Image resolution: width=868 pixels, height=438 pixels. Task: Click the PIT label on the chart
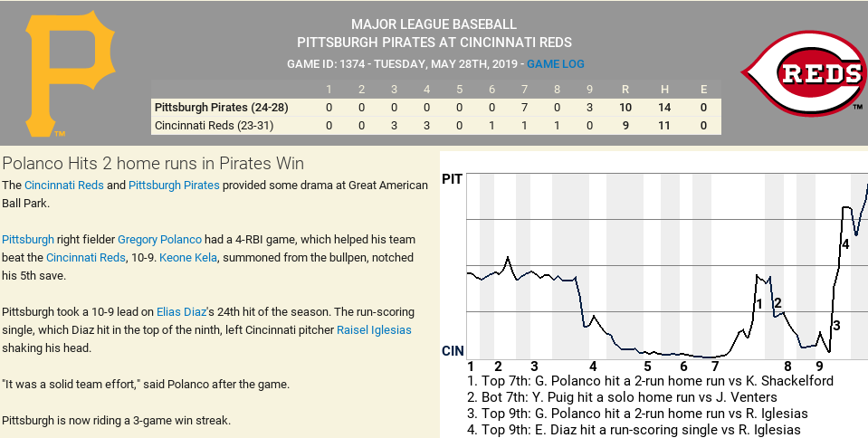[x=452, y=179]
